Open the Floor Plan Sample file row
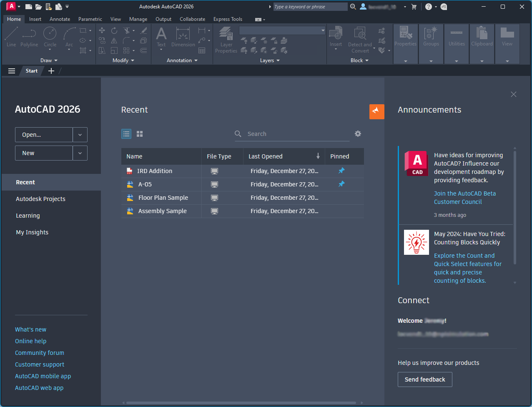532x407 pixels. point(243,198)
